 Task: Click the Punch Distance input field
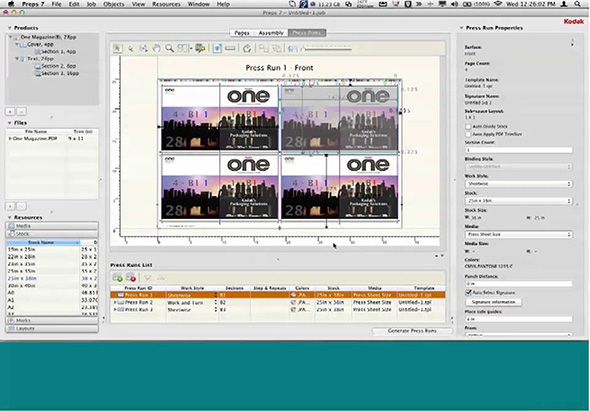519,283
